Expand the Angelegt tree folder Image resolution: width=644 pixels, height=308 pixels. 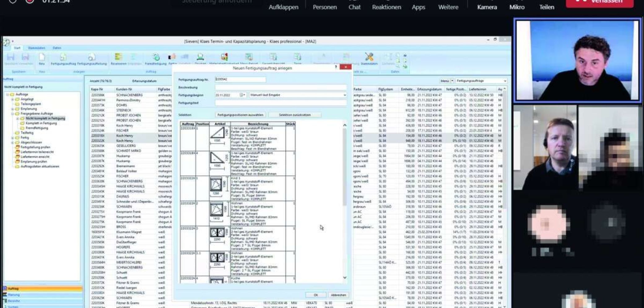[13, 99]
